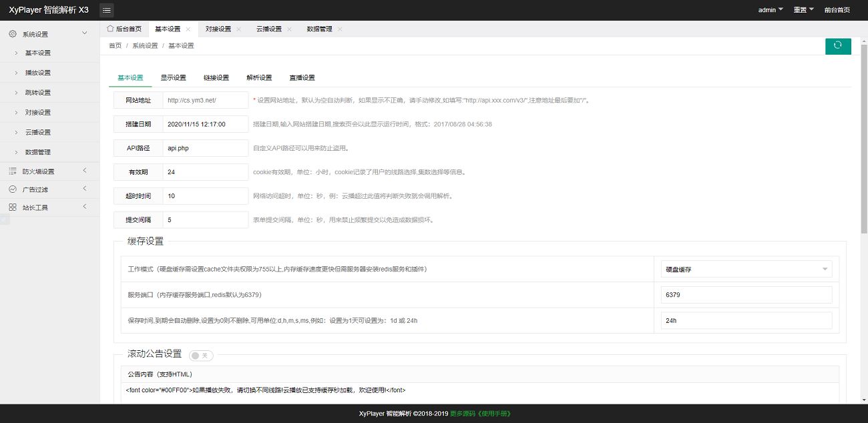Viewport: 868px width, 423px height.
Task: Close the 数据管理 tab
Action: pyautogui.click(x=340, y=29)
